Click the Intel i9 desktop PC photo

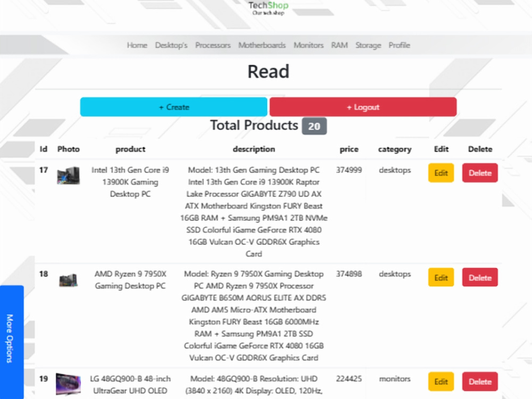pyautogui.click(x=68, y=176)
